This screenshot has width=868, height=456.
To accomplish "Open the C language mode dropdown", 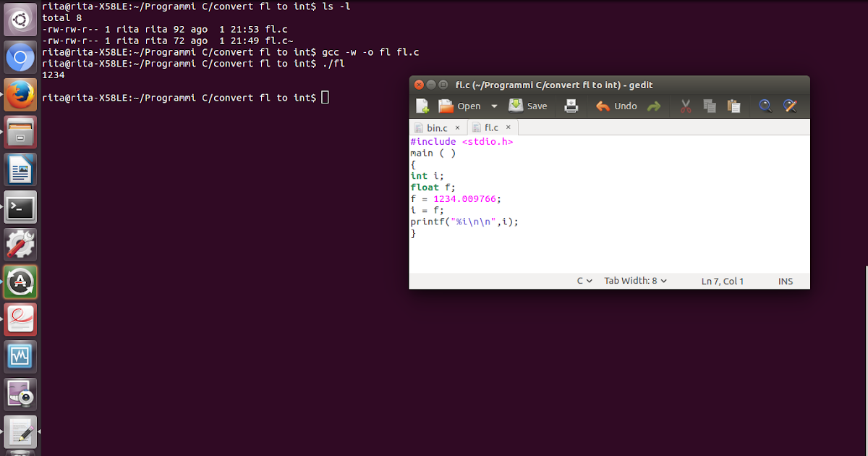I will click(x=584, y=281).
